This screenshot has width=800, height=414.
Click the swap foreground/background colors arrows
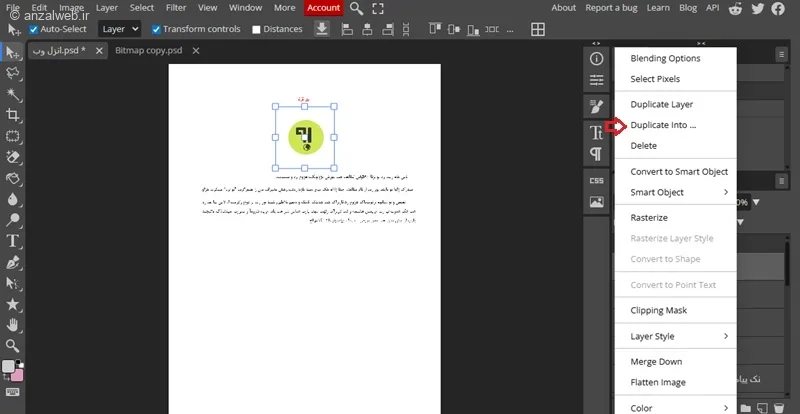pos(7,377)
